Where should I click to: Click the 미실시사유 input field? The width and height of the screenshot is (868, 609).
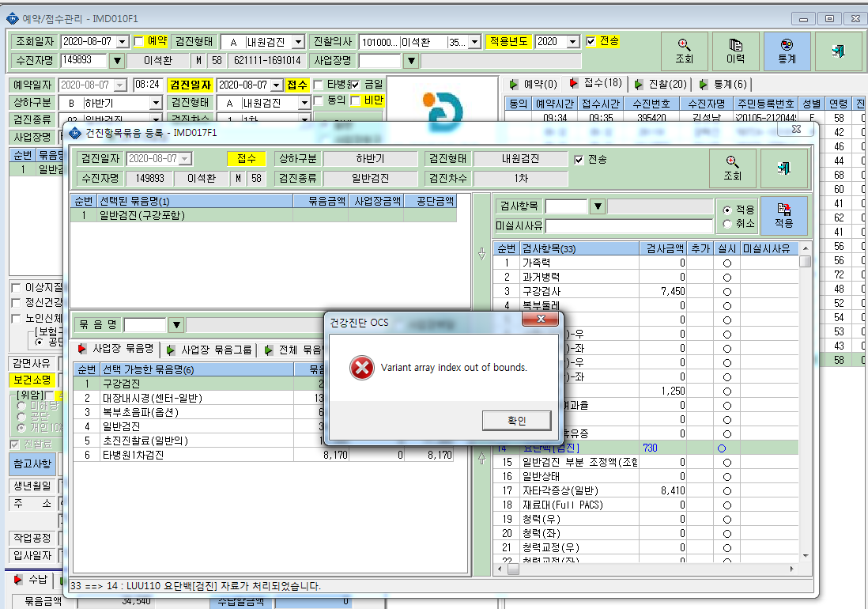(x=628, y=226)
